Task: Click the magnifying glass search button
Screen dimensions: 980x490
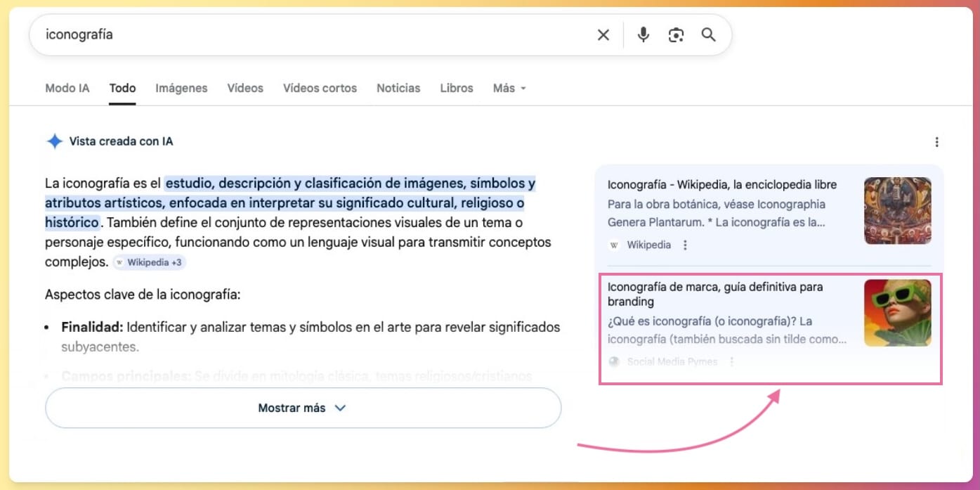Action: [708, 35]
